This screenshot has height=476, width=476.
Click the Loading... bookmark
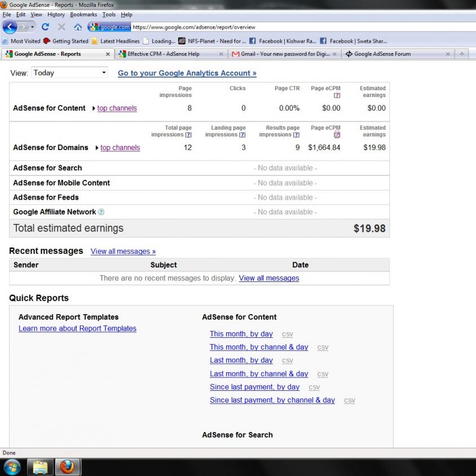pos(160,41)
